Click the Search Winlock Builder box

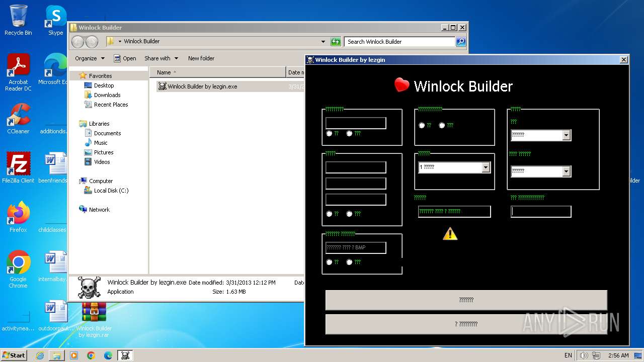pyautogui.click(x=400, y=42)
